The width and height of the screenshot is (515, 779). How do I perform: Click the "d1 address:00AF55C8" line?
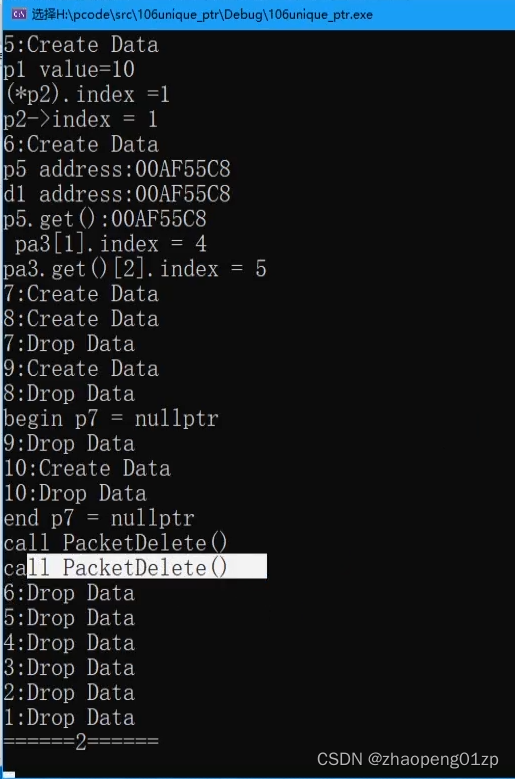coord(117,194)
